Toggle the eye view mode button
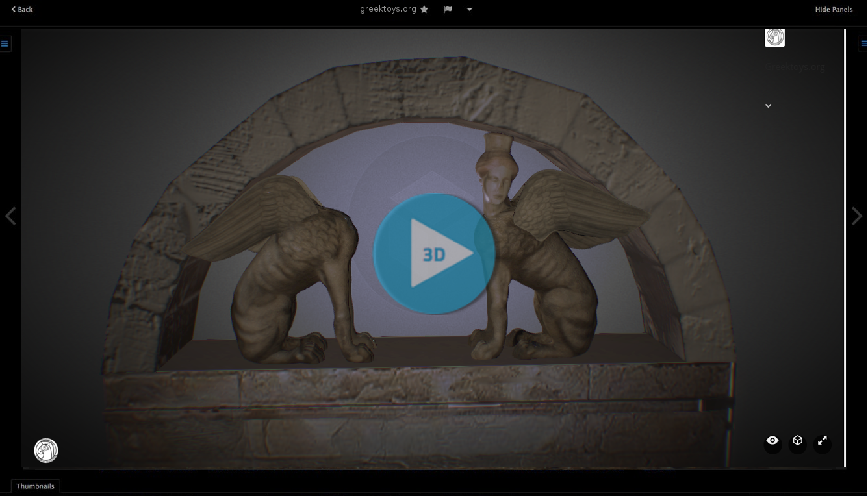Screen dimensions: 868x496 coord(772,441)
